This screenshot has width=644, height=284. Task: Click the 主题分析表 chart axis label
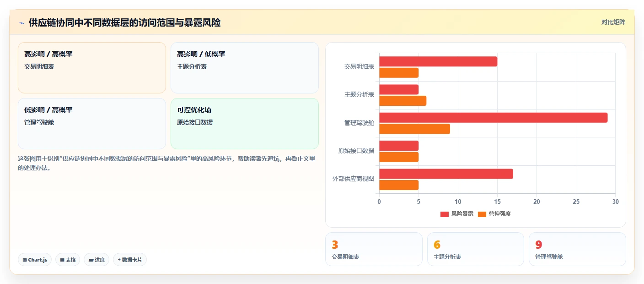click(359, 95)
